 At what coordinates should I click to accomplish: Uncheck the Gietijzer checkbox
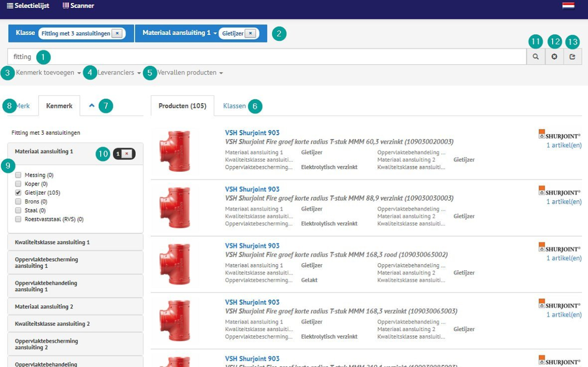18,193
